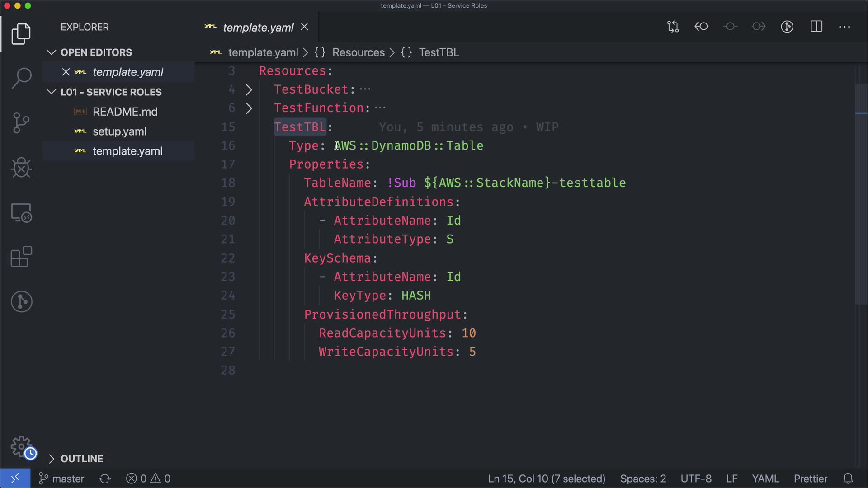Expand the folded TestFunction block

point(249,108)
